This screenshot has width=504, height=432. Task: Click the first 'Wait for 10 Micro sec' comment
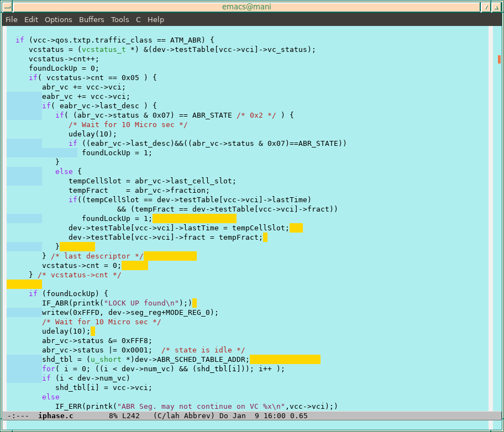point(128,124)
